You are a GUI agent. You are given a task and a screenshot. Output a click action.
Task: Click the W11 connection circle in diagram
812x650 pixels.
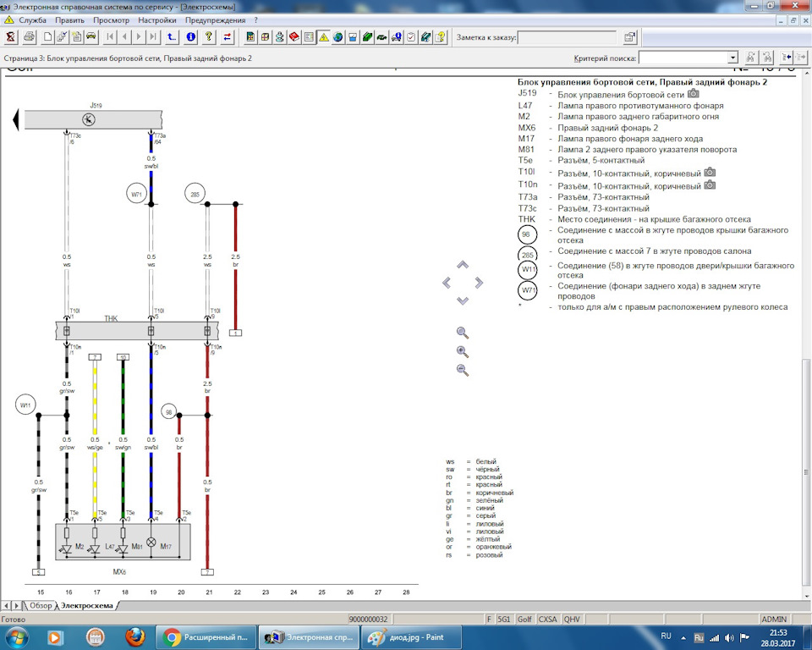point(25,405)
